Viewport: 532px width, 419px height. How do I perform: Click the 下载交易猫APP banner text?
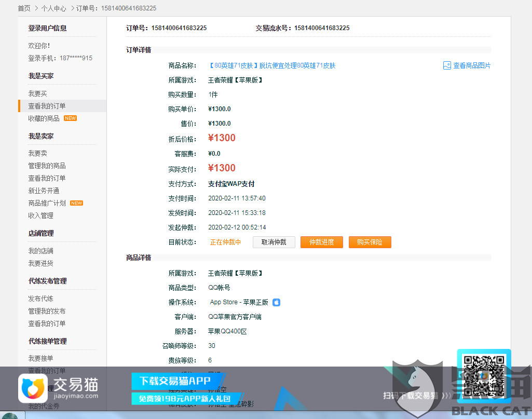(x=175, y=381)
